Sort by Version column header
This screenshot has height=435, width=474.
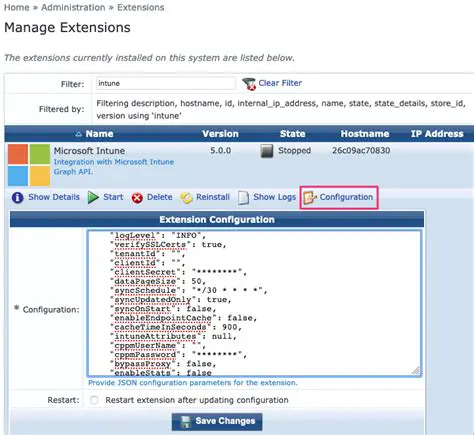tap(220, 134)
